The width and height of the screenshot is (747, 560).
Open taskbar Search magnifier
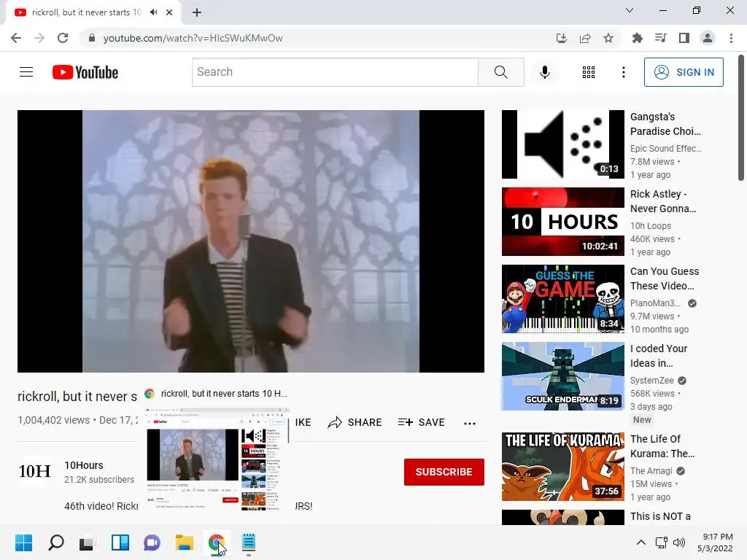(x=55, y=542)
